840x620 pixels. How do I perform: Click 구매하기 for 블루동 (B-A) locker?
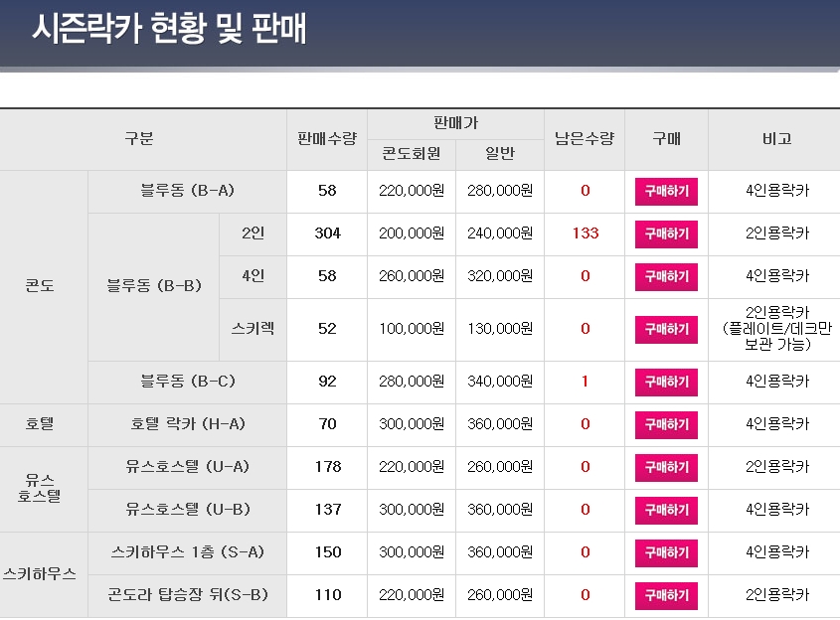(666, 191)
